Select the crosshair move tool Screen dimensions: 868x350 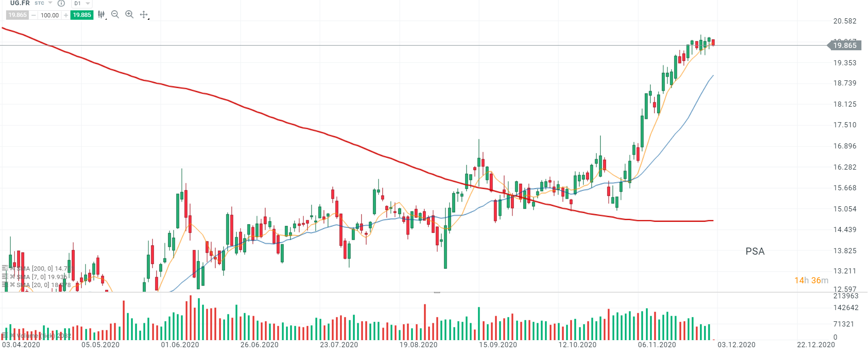coord(144,15)
